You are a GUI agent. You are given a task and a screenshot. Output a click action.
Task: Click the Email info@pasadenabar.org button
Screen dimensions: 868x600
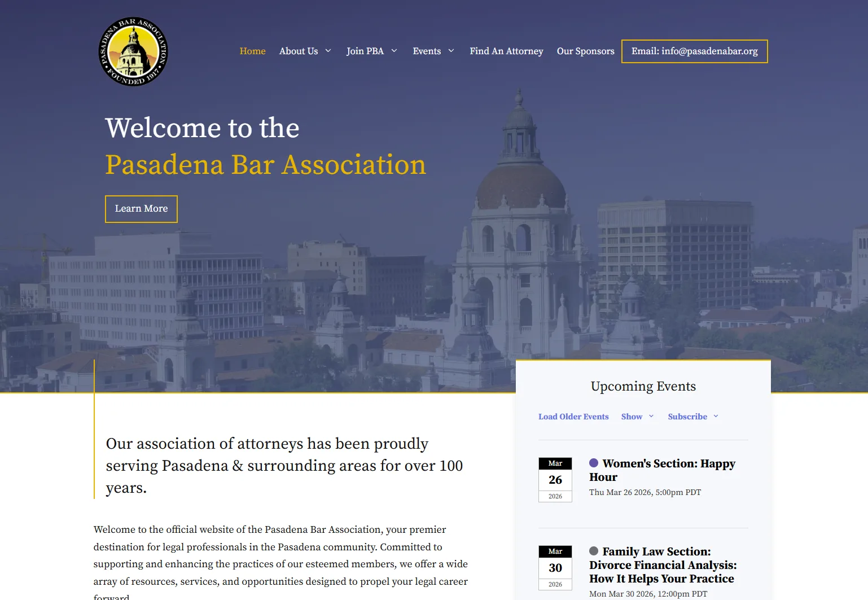695,51
